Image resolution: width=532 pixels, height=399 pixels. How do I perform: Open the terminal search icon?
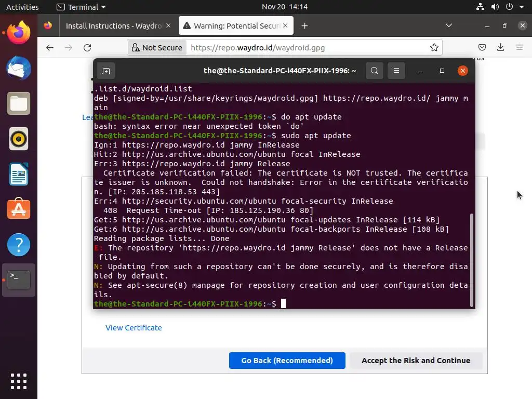tap(374, 71)
